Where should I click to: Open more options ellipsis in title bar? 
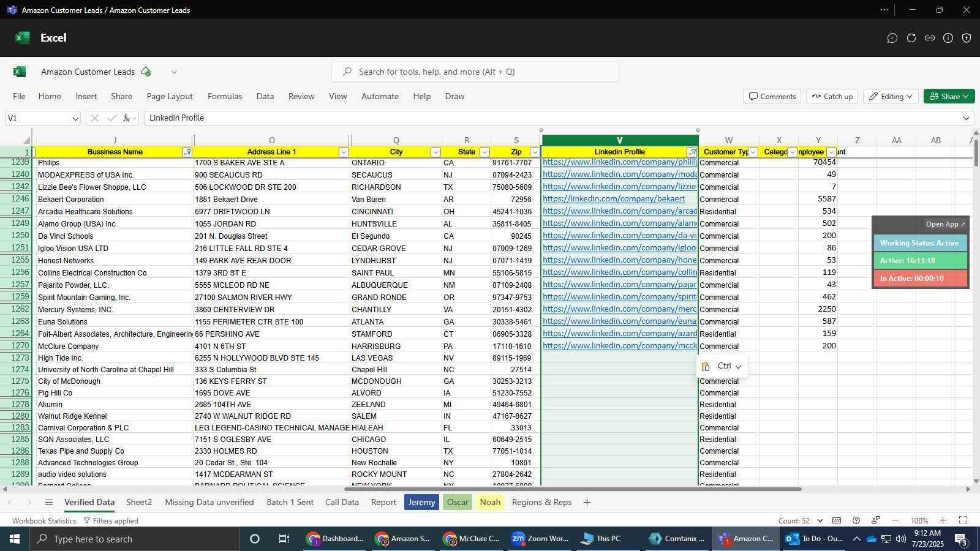click(x=884, y=10)
